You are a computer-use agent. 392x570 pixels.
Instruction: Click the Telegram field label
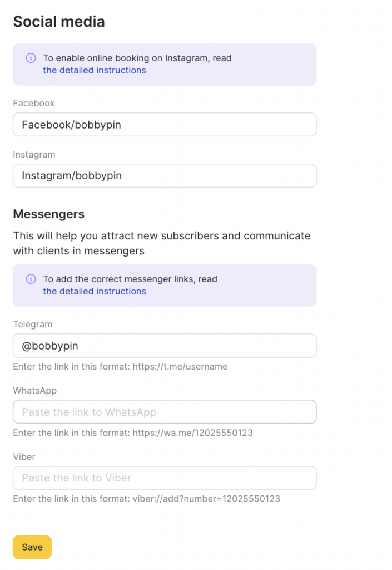[32, 324]
